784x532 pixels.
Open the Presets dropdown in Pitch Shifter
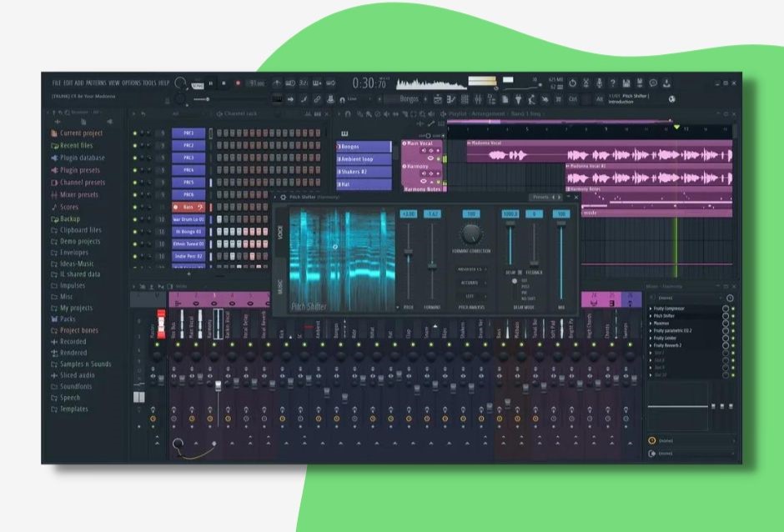540,197
